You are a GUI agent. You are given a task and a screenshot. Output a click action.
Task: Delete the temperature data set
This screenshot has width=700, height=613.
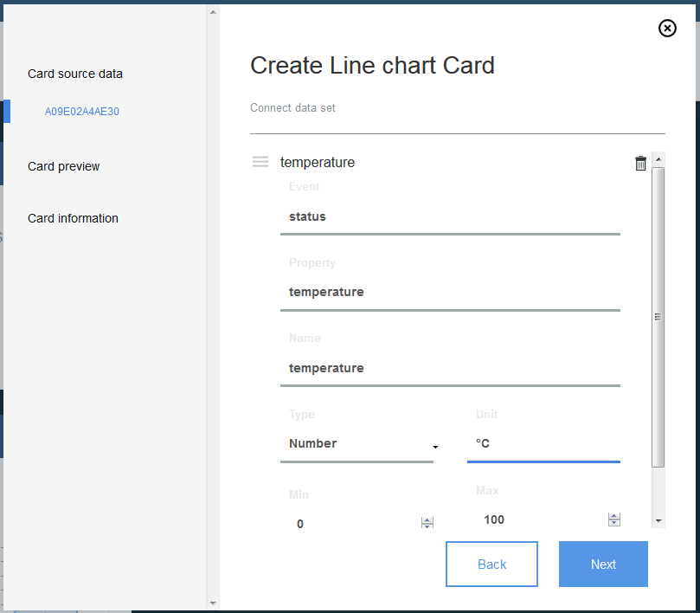pyautogui.click(x=640, y=163)
